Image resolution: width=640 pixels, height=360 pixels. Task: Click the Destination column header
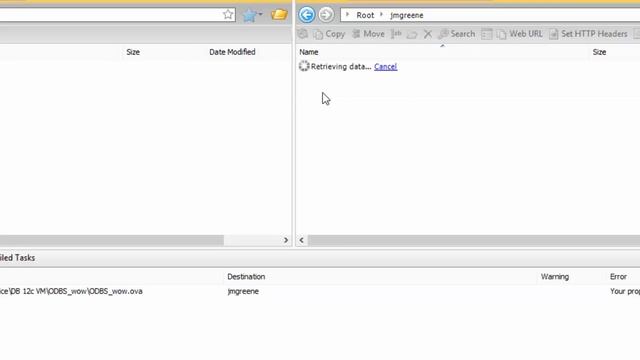(x=246, y=276)
